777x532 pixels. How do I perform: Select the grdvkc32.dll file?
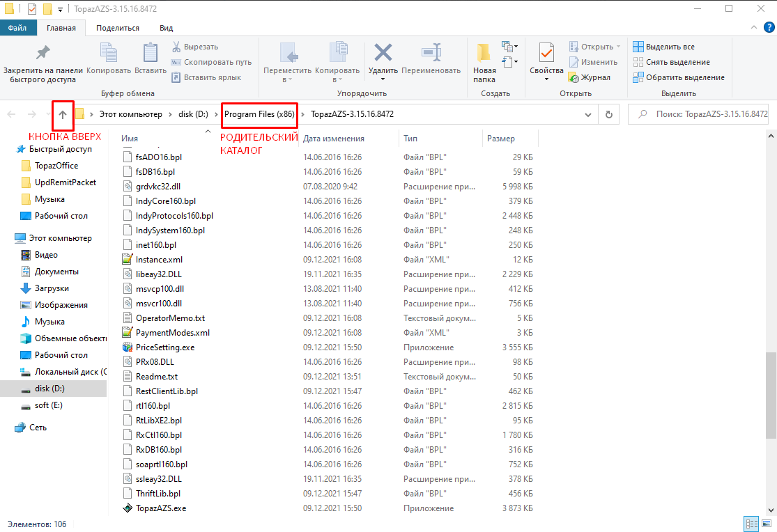[158, 186]
